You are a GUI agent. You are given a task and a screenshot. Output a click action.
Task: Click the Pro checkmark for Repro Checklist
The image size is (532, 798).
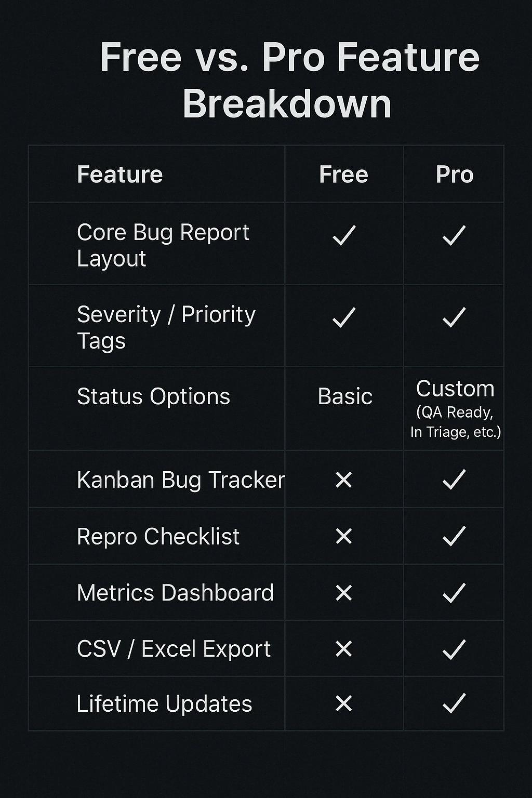click(x=454, y=536)
